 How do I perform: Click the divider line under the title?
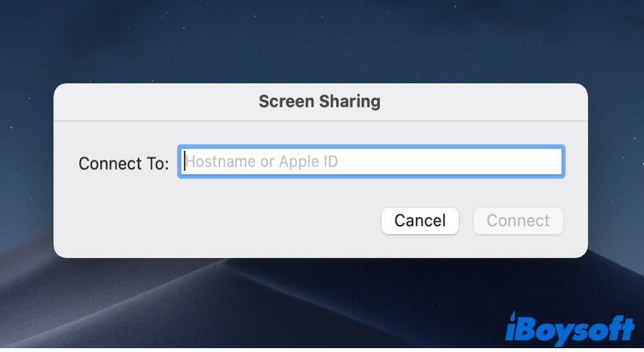tap(321, 121)
